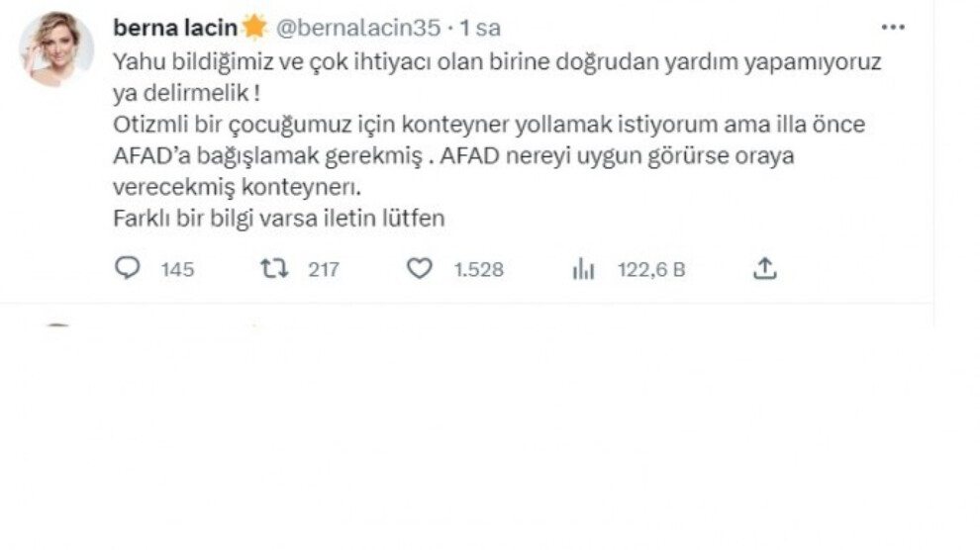Click the line "Farklı bir bilgi varsa iletin lütfen"

(280, 219)
